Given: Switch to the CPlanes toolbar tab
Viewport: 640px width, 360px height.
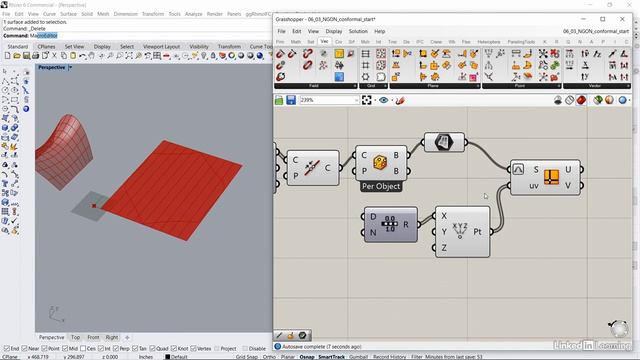Looking at the screenshot, I should pos(46,47).
